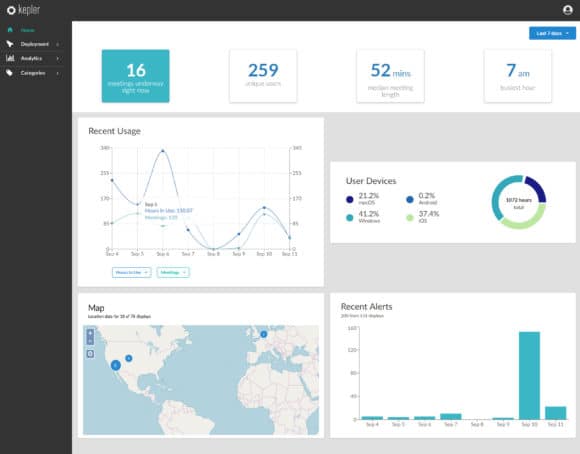Image resolution: width=580 pixels, height=454 pixels.
Task: Click the macOS 21.2% legend dot
Action: (x=350, y=199)
